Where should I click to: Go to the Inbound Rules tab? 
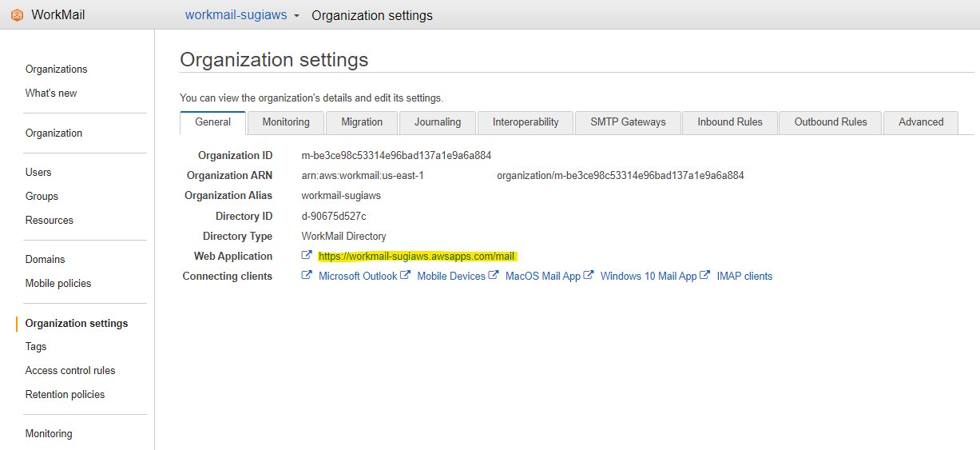tap(730, 122)
